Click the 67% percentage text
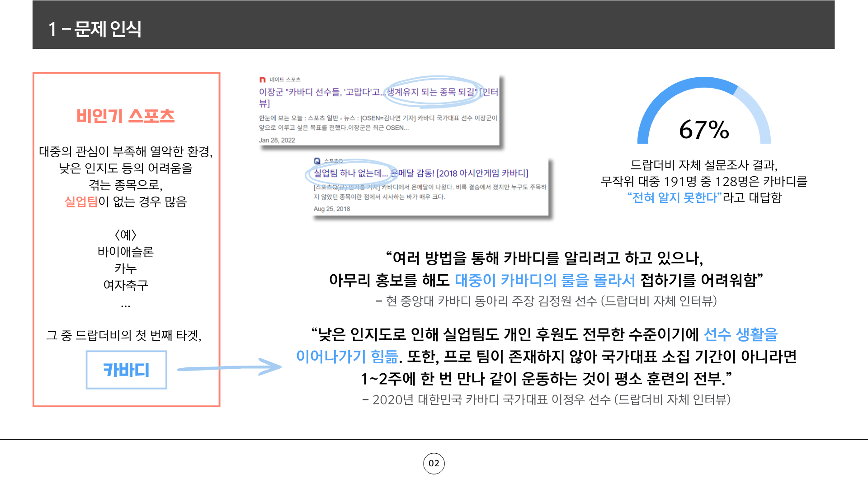Image resolution: width=868 pixels, height=488 pixels. [x=704, y=130]
